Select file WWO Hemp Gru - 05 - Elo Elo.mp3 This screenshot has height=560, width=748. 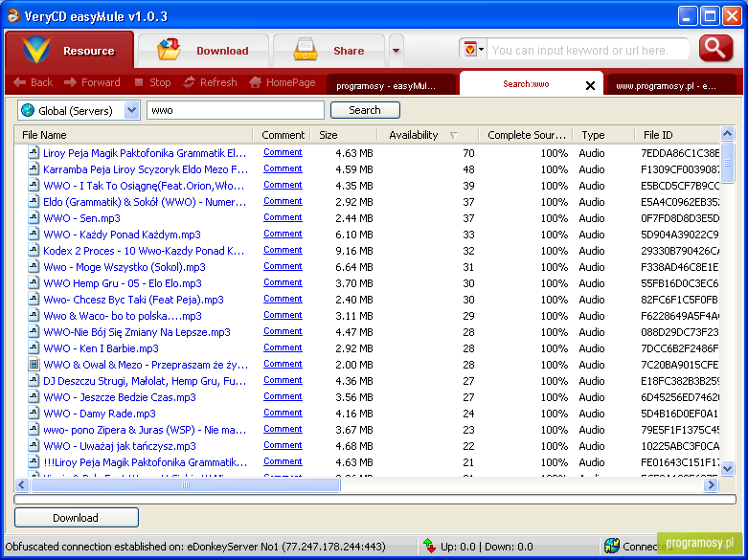coord(123,282)
